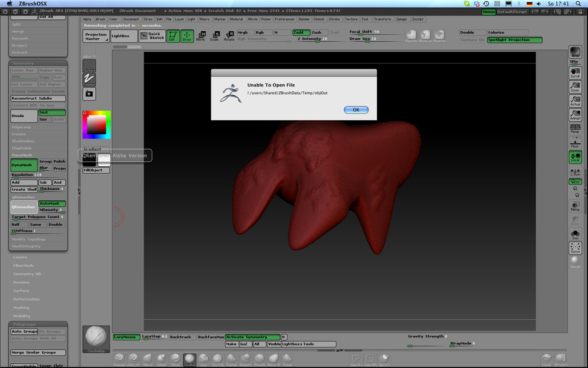588x368 pixels.
Task: Open the Alpha menu
Action: pos(87,19)
